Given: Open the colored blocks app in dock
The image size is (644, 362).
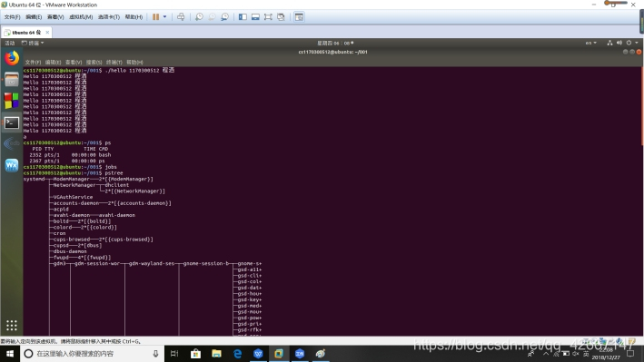Looking at the screenshot, I should tap(12, 101).
